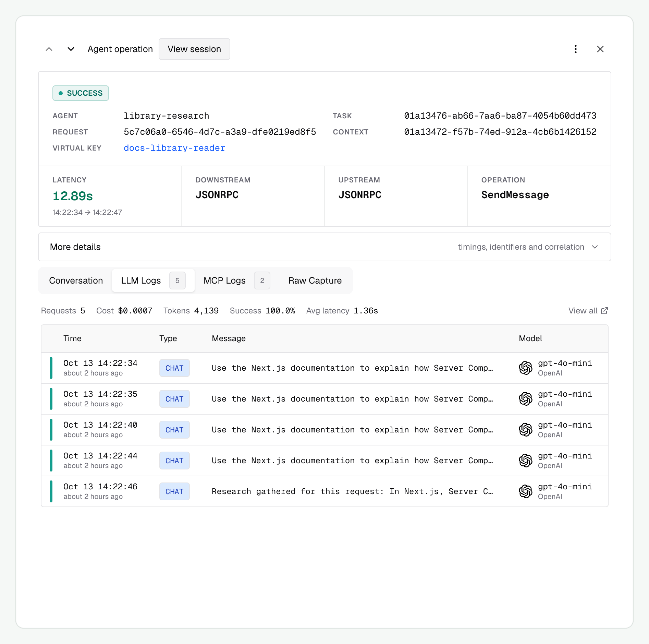Image resolution: width=649 pixels, height=644 pixels.
Task: Click the CHAT badge in the 14:22:44 row
Action: (x=174, y=461)
